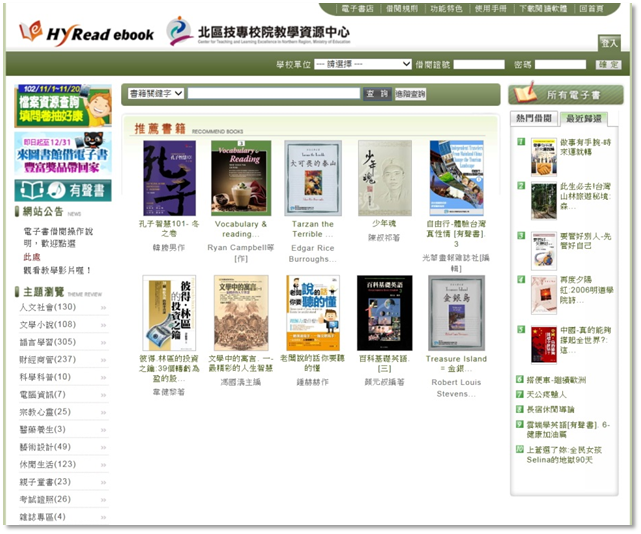This screenshot has width=641, height=534.
Task: Open the 科學科普(10) category
Action: (x=45, y=377)
